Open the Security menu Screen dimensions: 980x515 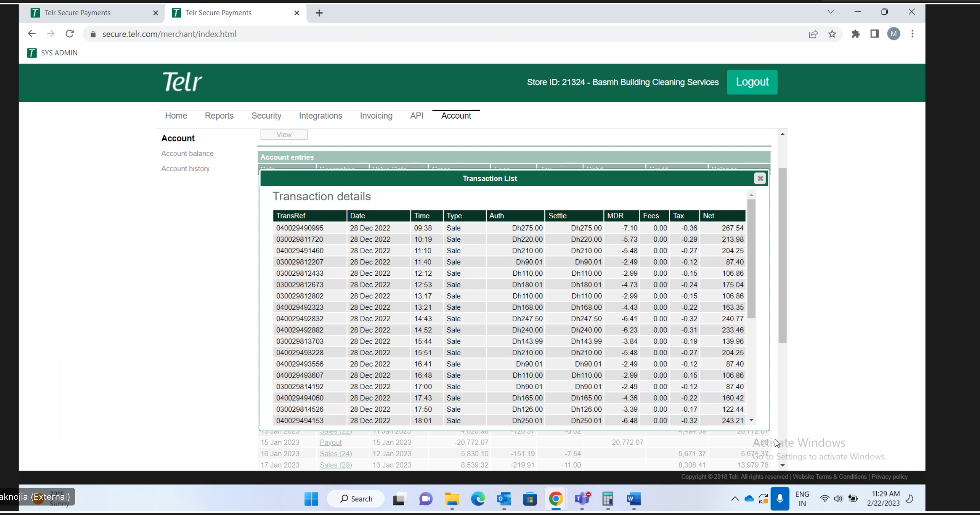[x=266, y=116]
